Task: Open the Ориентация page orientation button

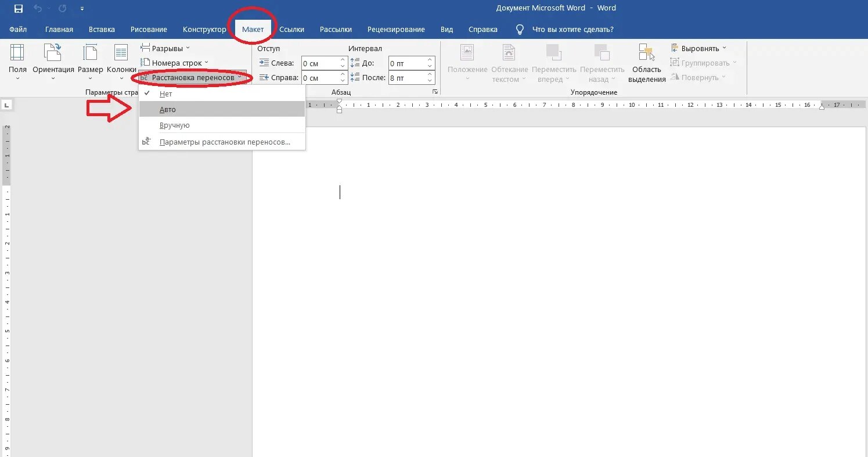Action: pyautogui.click(x=53, y=62)
